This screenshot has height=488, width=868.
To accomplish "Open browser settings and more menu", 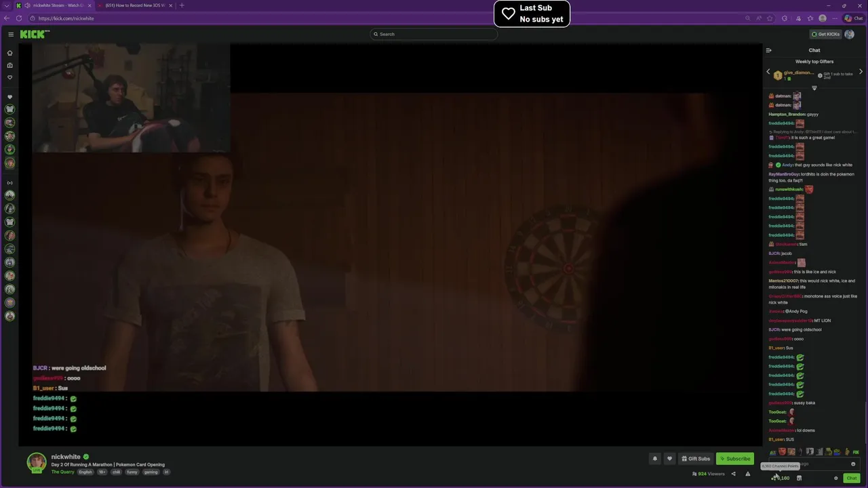I will pyautogui.click(x=835, y=18).
